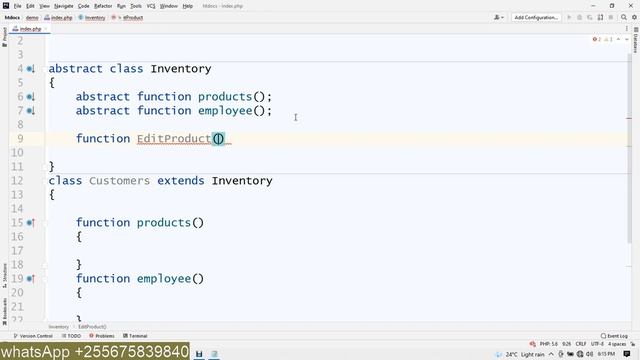Open the editor tab options kebab menu
Image resolution: width=640 pixels, height=360 pixels.
[627, 29]
